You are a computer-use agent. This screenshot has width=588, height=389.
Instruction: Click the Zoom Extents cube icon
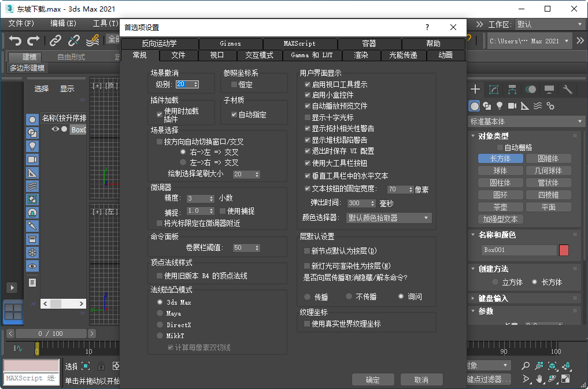(x=552, y=365)
